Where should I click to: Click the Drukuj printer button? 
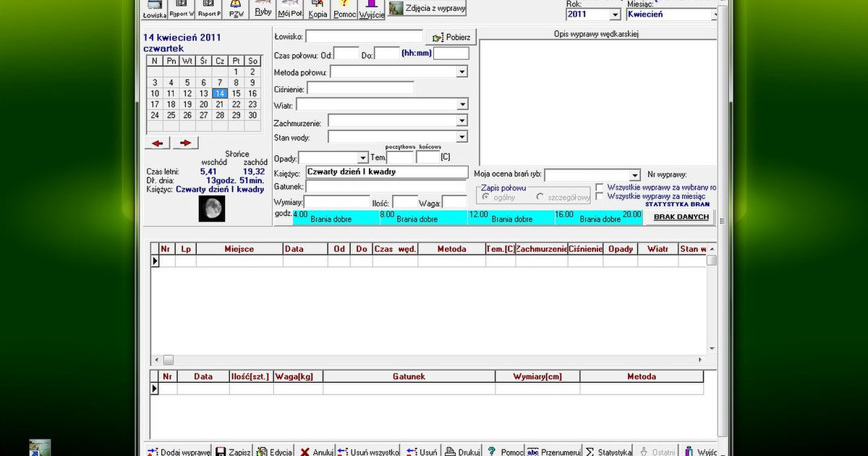(463, 452)
